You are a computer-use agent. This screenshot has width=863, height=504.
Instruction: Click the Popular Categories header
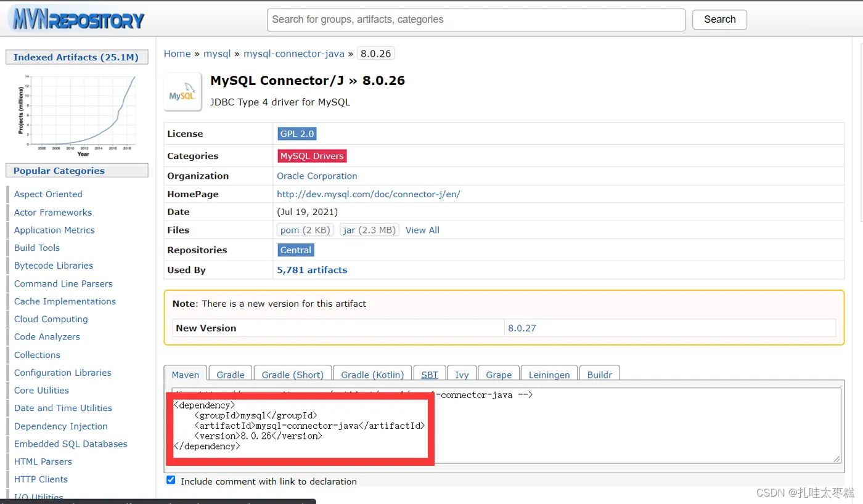click(77, 171)
